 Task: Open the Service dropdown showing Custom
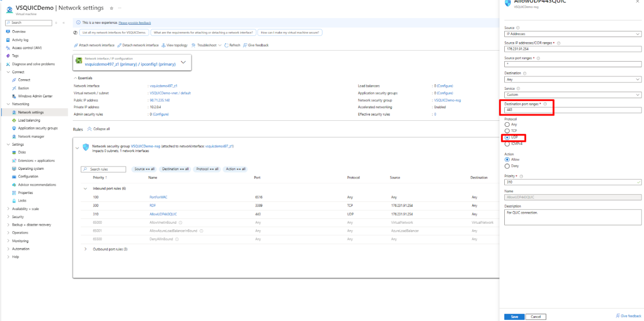tap(572, 94)
